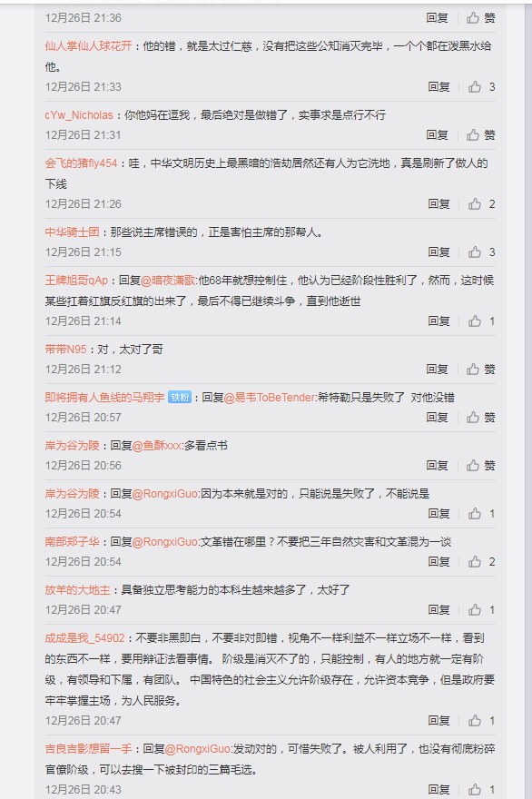Thumbs-up 放羊的大地主's comment
This screenshot has height=799, width=532.
click(x=481, y=610)
